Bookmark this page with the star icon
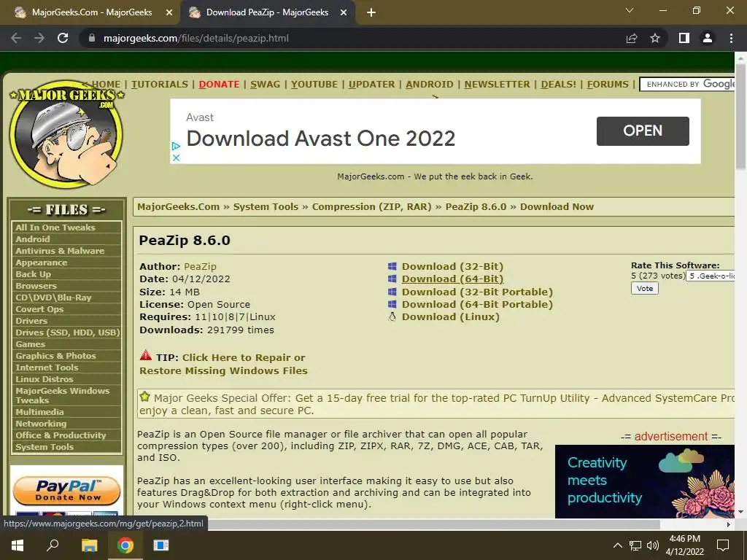 (655, 38)
